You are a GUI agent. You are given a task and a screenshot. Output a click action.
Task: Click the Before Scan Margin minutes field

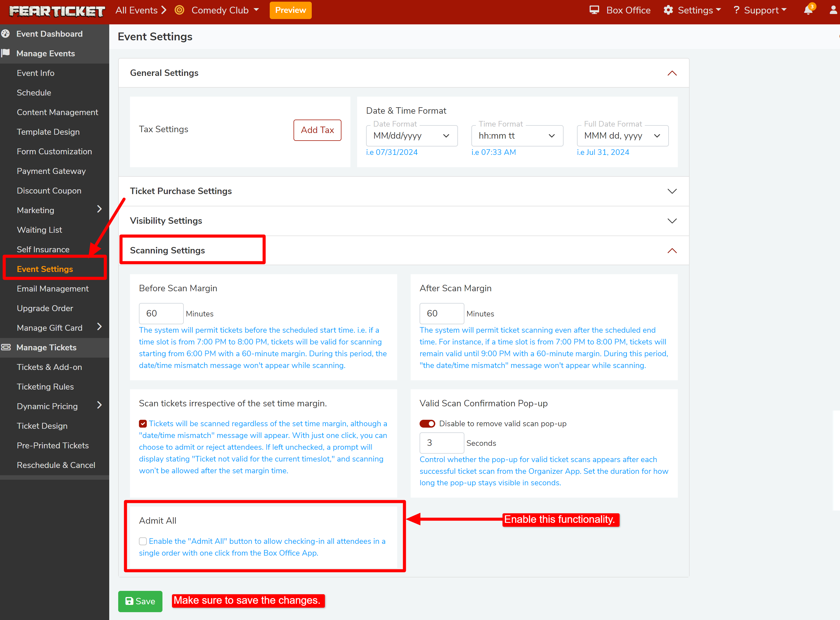tap(161, 313)
